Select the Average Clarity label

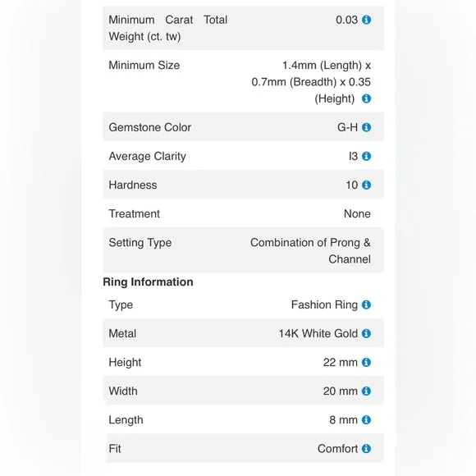(x=147, y=156)
